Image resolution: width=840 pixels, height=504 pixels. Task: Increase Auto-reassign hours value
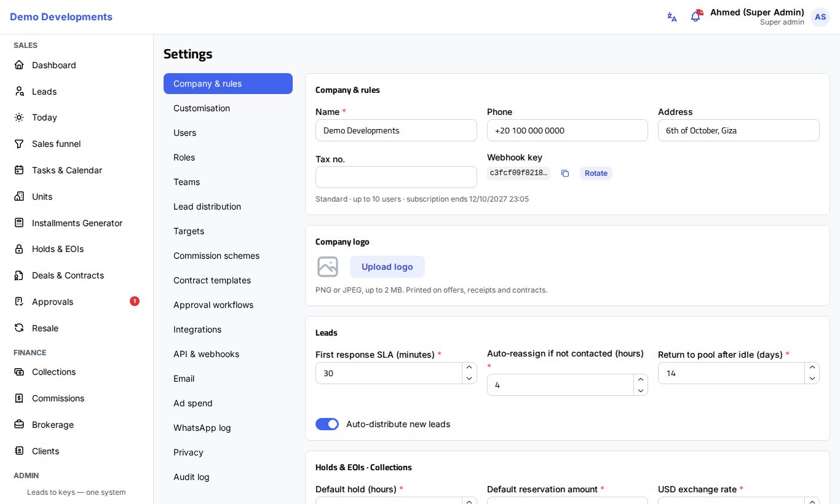pyautogui.click(x=641, y=379)
